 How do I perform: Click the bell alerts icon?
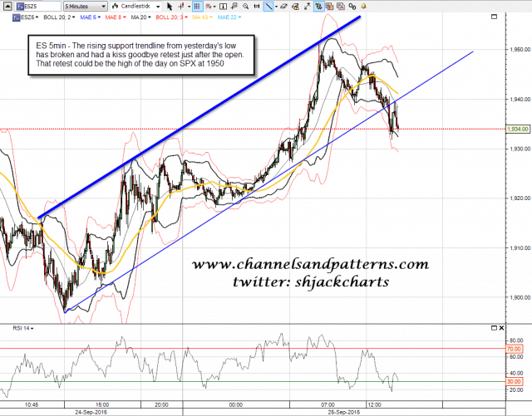(364, 6)
